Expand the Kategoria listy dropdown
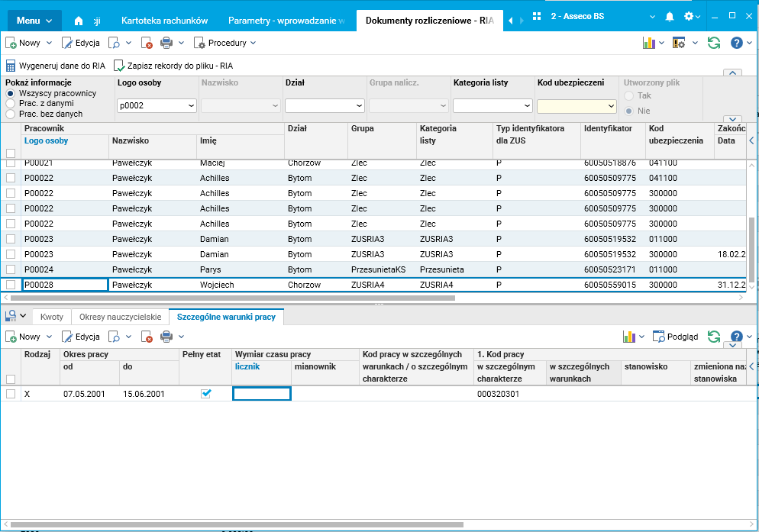 527,106
